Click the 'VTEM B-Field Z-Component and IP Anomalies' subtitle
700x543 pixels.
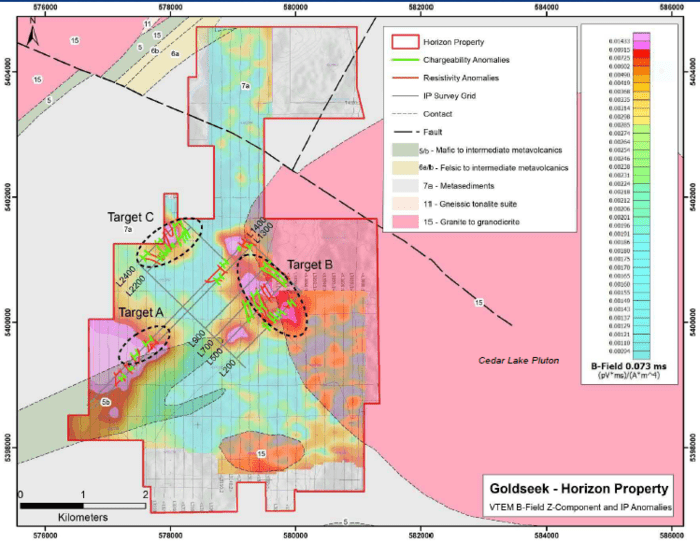pos(580,507)
